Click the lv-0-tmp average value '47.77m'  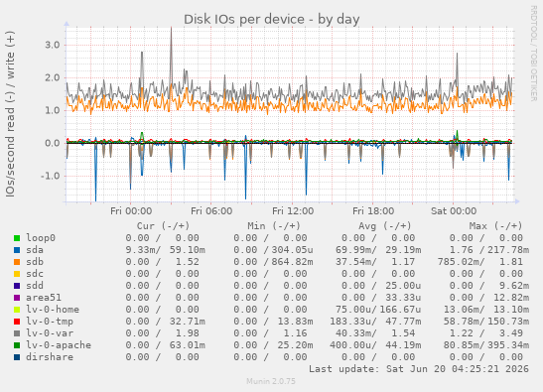coord(403,321)
